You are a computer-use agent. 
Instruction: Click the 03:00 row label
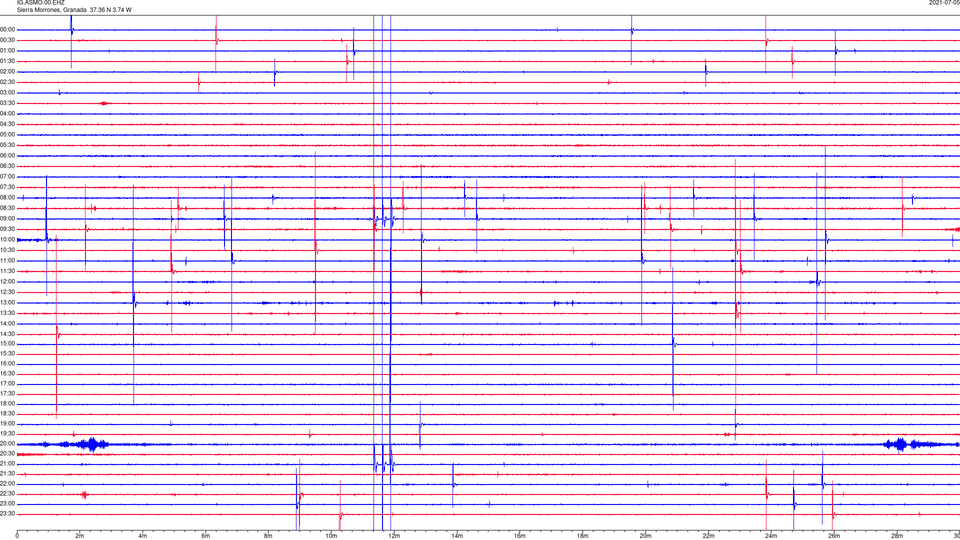(x=8, y=92)
